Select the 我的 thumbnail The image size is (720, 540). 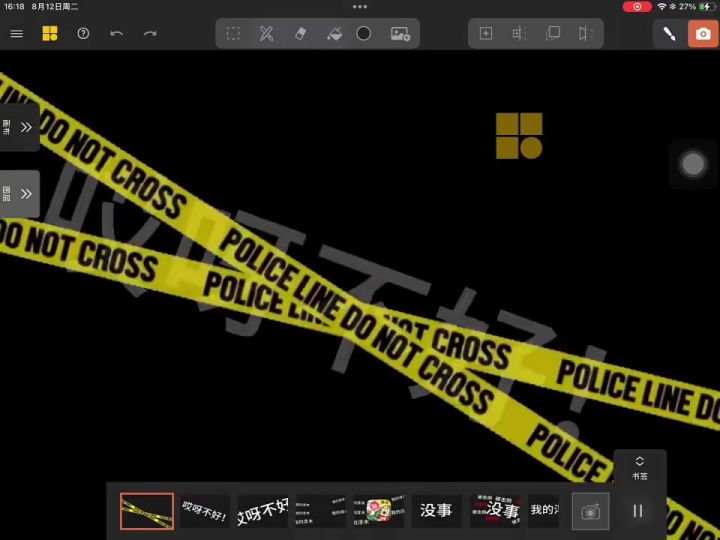[x=544, y=511]
